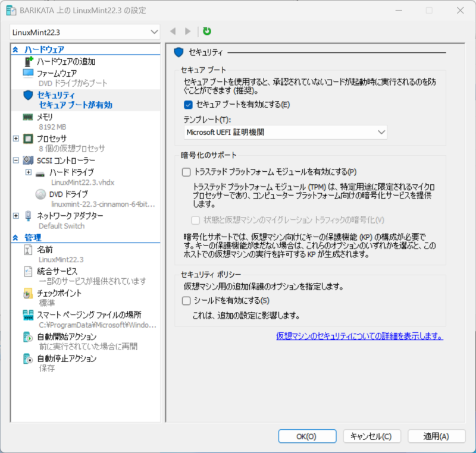
Task: Click the green refresh icon in toolbar
Action: point(207,31)
